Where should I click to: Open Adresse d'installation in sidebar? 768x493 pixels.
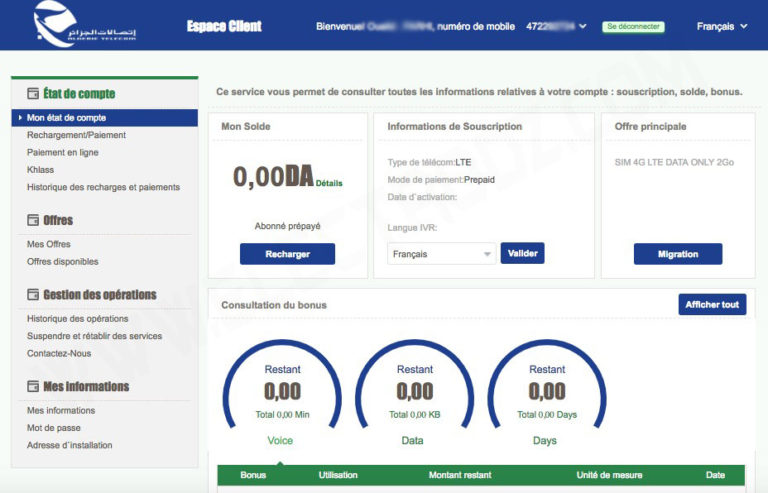(70, 445)
